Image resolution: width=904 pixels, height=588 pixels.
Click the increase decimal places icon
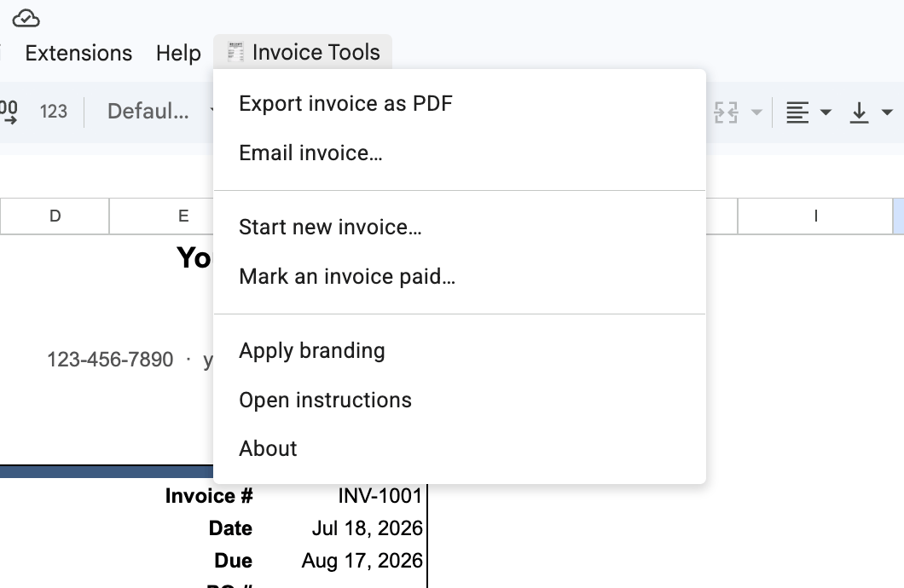[9, 111]
